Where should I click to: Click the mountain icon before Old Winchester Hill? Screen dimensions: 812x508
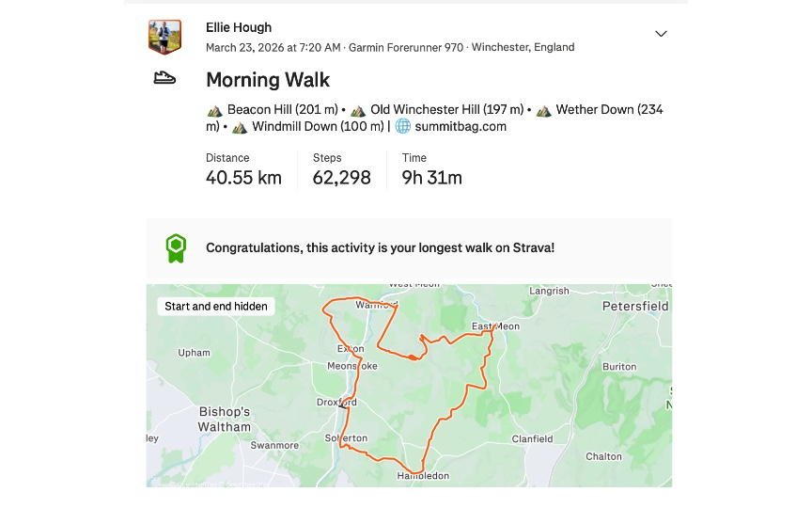pos(358,110)
